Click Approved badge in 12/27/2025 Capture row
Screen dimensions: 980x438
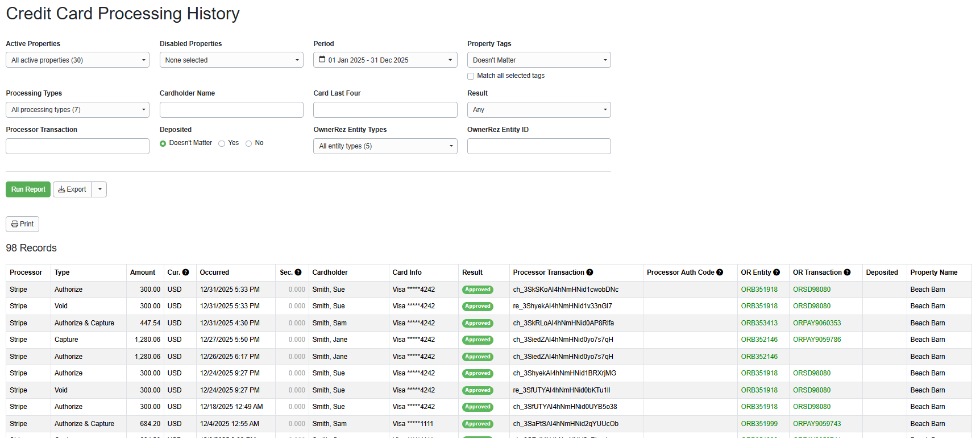pyautogui.click(x=477, y=340)
